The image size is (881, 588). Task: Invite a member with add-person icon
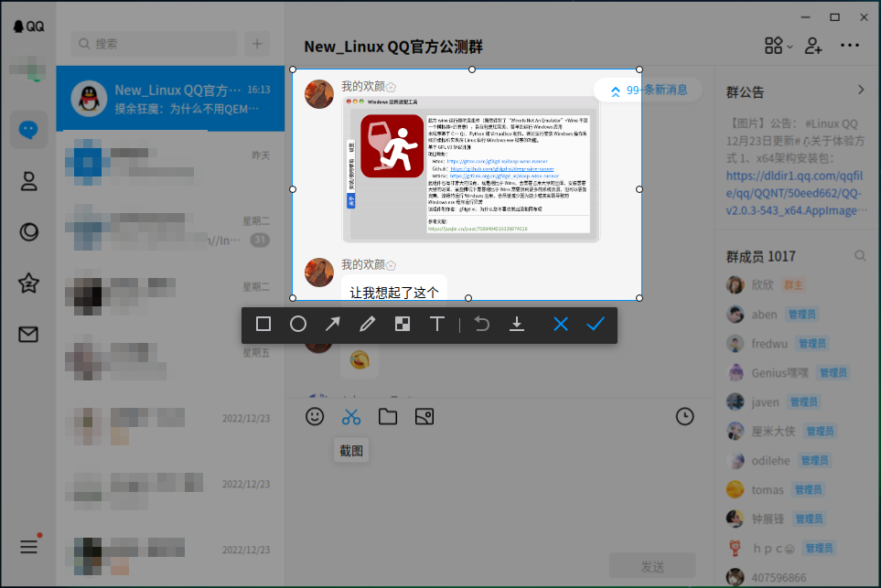click(813, 46)
